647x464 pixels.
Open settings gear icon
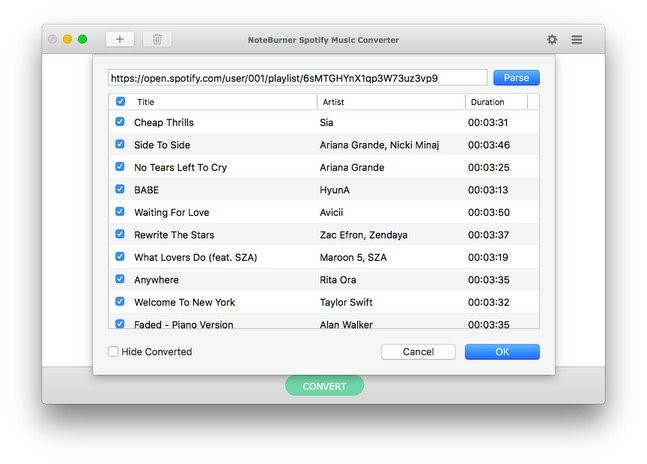point(552,39)
